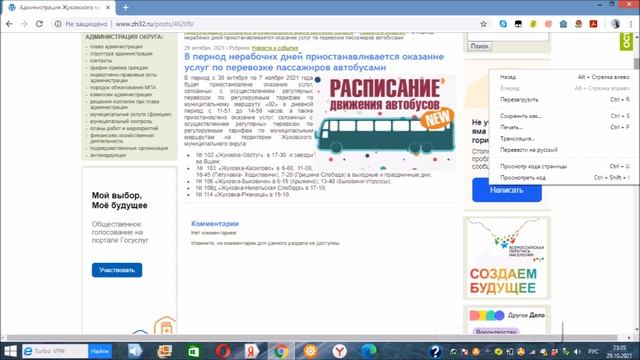The image size is (640, 360).
Task: Open the 'Новости и события' category link
Action: click(x=275, y=48)
